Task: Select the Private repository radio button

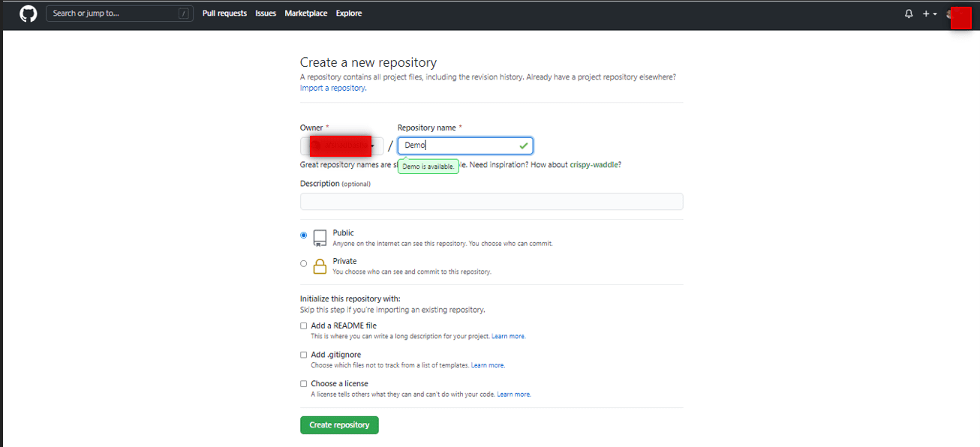Action: tap(303, 263)
